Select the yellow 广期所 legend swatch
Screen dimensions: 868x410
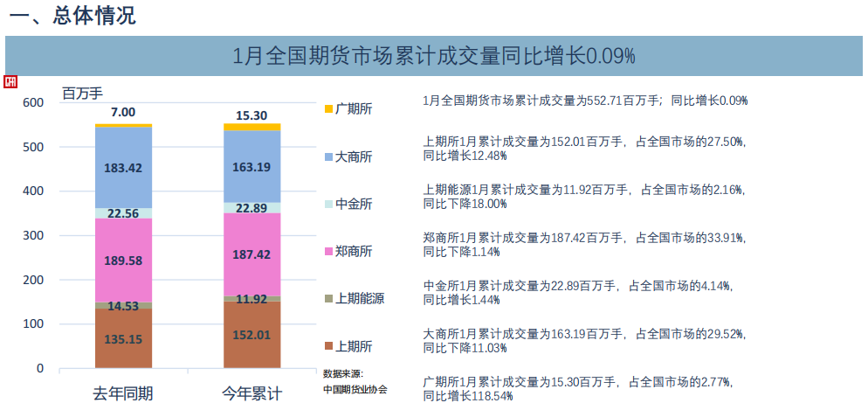tap(328, 108)
